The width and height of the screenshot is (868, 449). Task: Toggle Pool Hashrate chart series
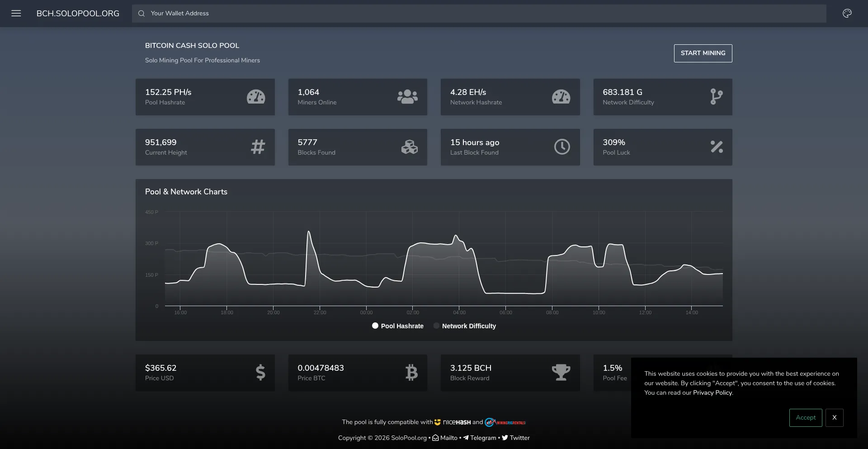pos(398,326)
